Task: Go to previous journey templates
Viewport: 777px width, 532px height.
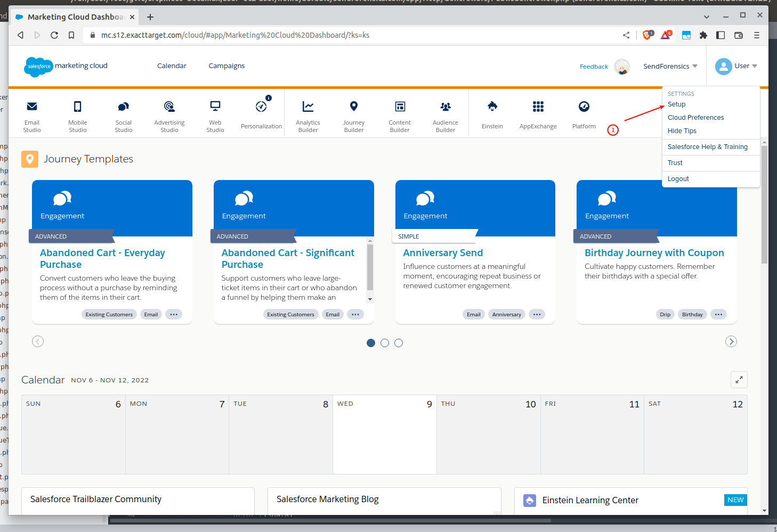Action: coord(38,341)
